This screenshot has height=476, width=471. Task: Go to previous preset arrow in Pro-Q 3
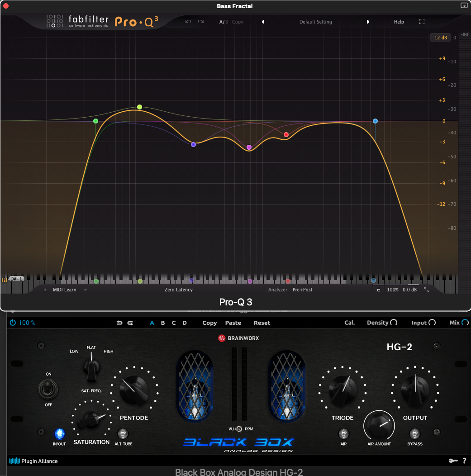coord(263,22)
